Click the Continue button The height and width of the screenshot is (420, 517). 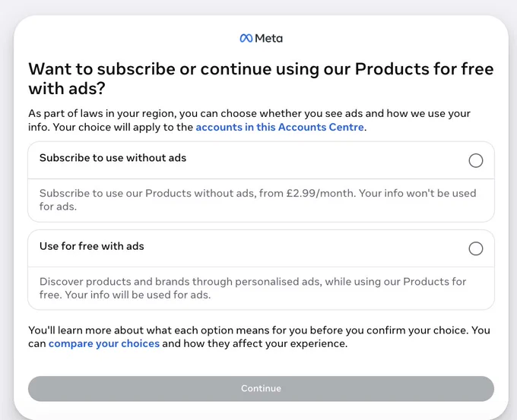pos(261,388)
